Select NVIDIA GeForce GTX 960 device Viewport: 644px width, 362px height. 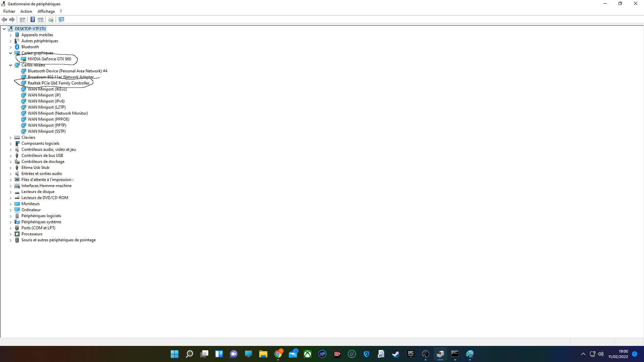tap(49, 59)
